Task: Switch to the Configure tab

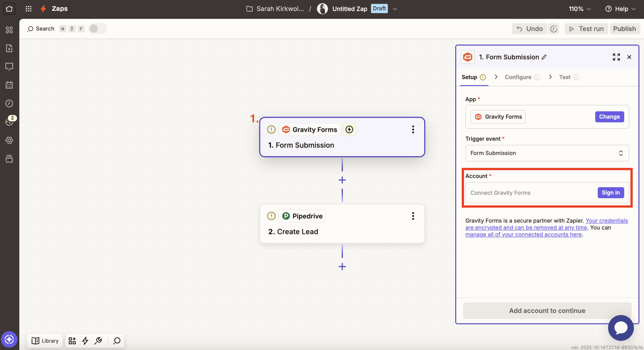Action: [518, 77]
